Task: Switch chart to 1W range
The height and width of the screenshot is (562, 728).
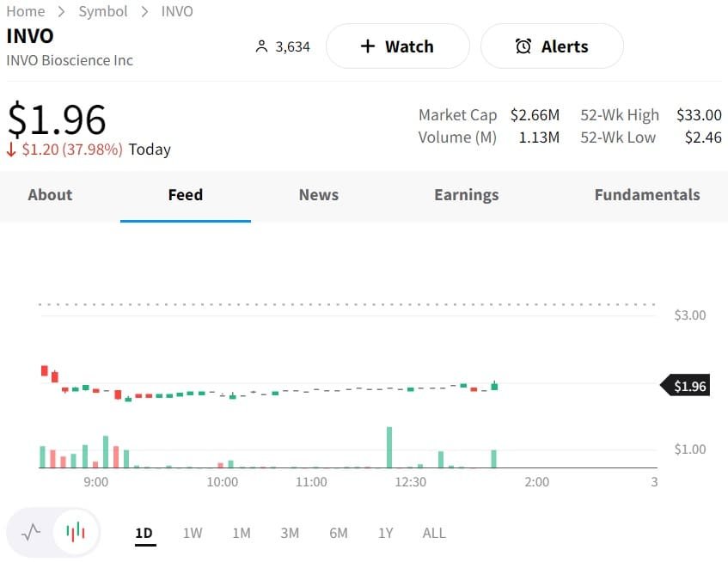Action: coord(193,533)
